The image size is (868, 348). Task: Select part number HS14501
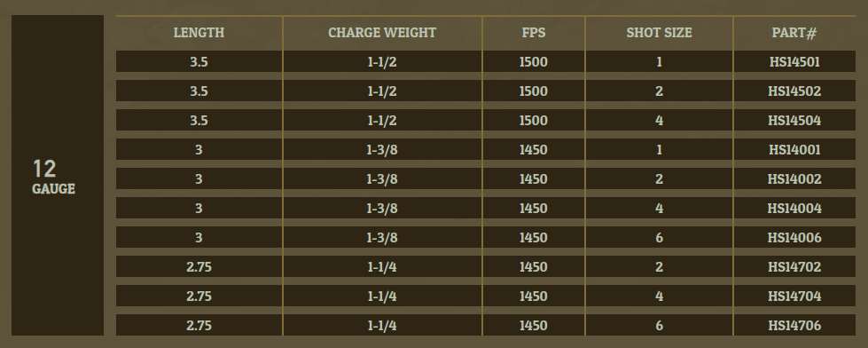coord(794,62)
